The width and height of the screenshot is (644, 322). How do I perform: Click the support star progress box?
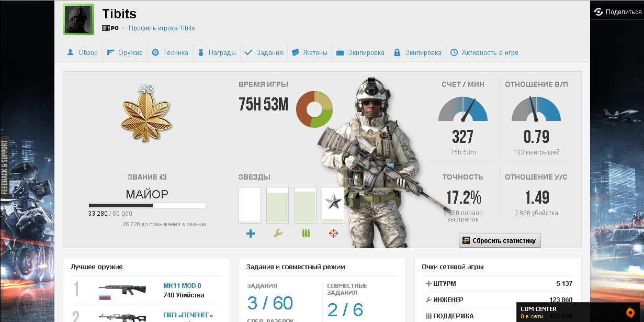pos(306,205)
